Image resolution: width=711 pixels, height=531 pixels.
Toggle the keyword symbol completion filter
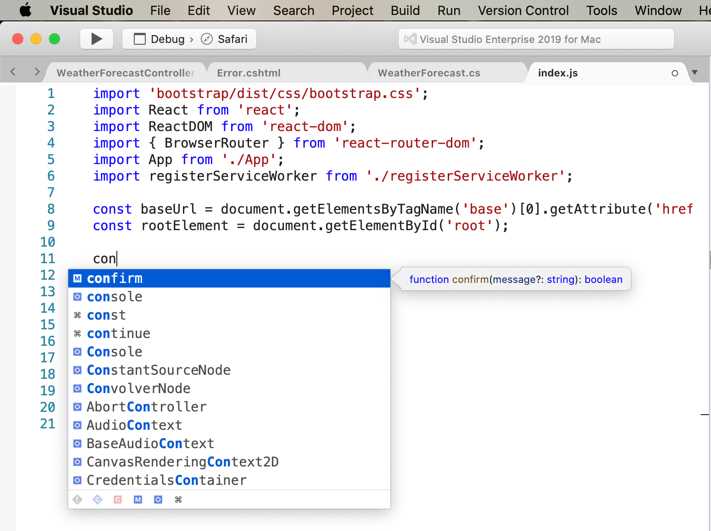click(178, 499)
